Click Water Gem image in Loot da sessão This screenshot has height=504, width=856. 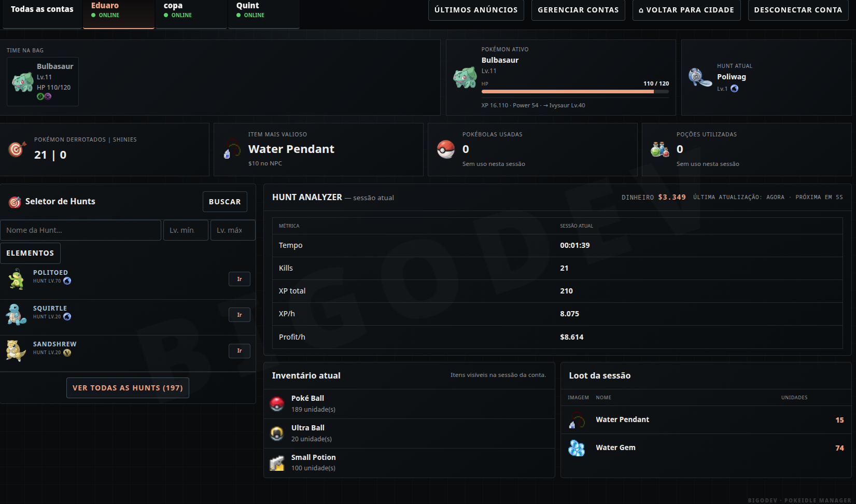[577, 448]
